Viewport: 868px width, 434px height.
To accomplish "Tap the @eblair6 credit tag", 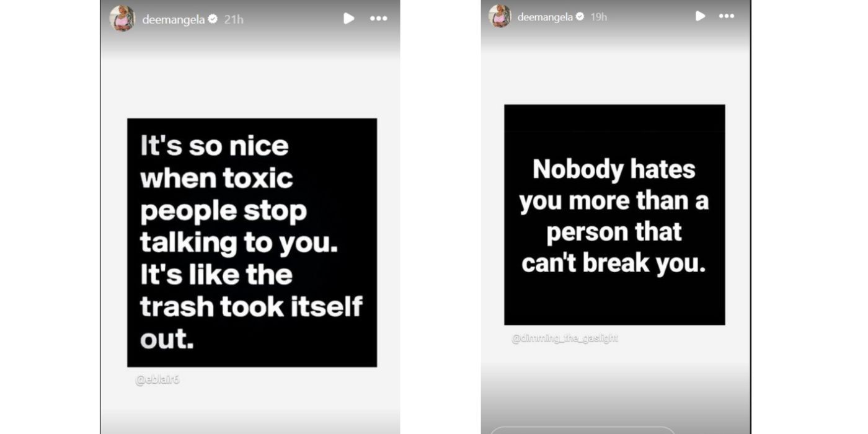I will 157,380.
